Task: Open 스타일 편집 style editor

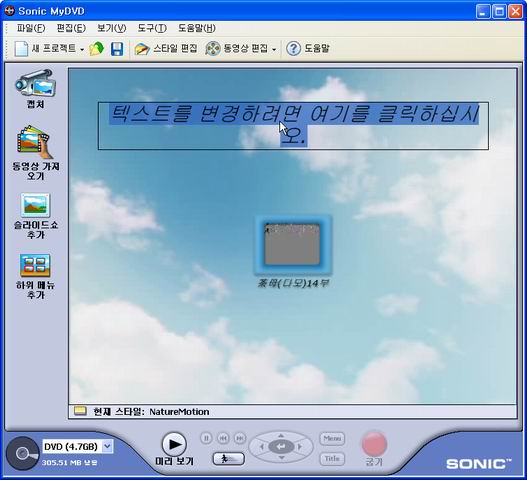Action: (166, 49)
